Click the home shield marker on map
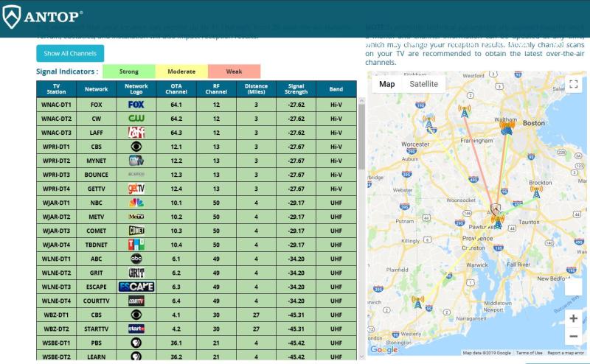590x364 pixels. (496, 209)
